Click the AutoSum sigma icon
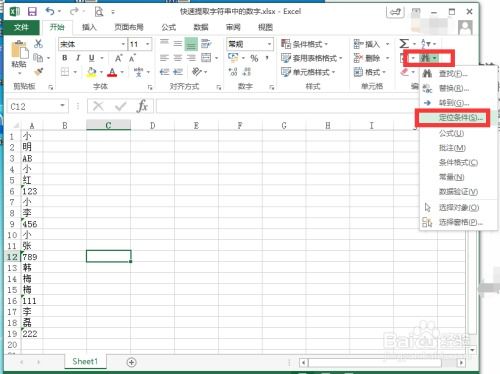This screenshot has height=374, width=500. coord(404,44)
